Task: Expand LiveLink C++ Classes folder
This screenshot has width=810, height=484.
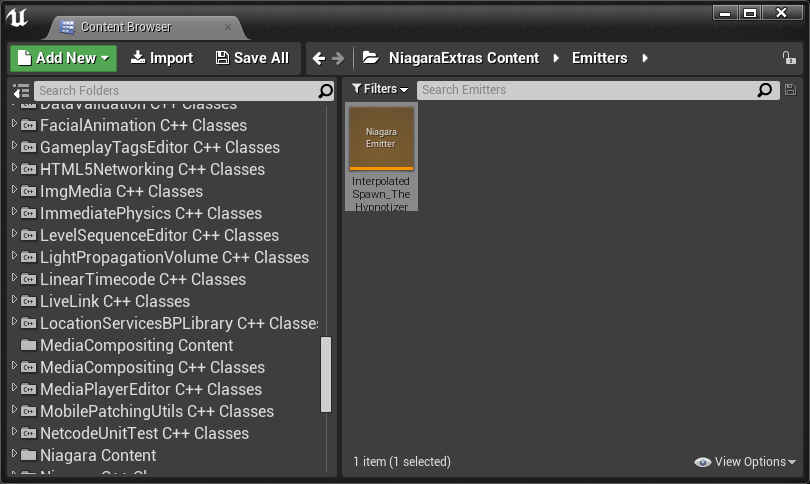Action: pyautogui.click(x=14, y=300)
